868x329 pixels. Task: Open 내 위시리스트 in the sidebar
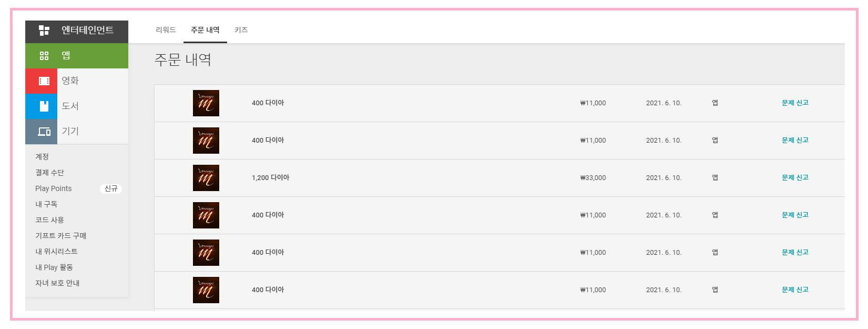point(56,252)
